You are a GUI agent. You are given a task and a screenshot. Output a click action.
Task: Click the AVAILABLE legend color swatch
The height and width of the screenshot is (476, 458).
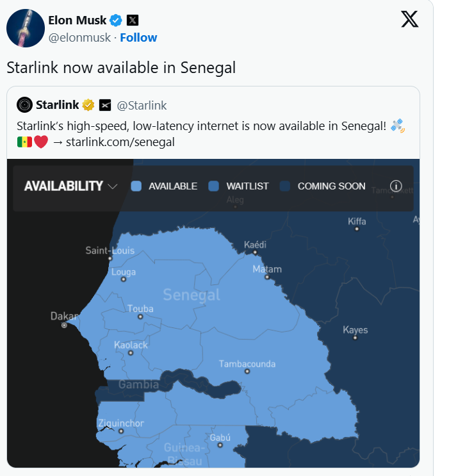136,186
